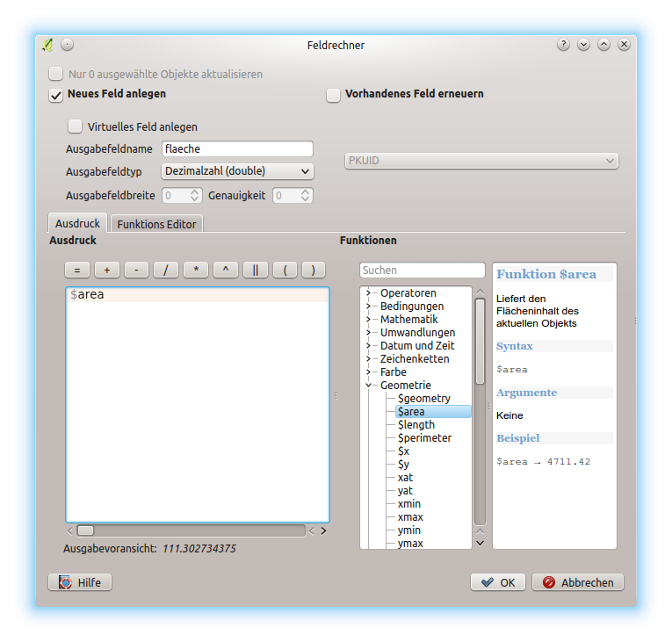Viewport: 672px width, 642px height.
Task: Expand the Mathematik function group
Action: click(368, 320)
